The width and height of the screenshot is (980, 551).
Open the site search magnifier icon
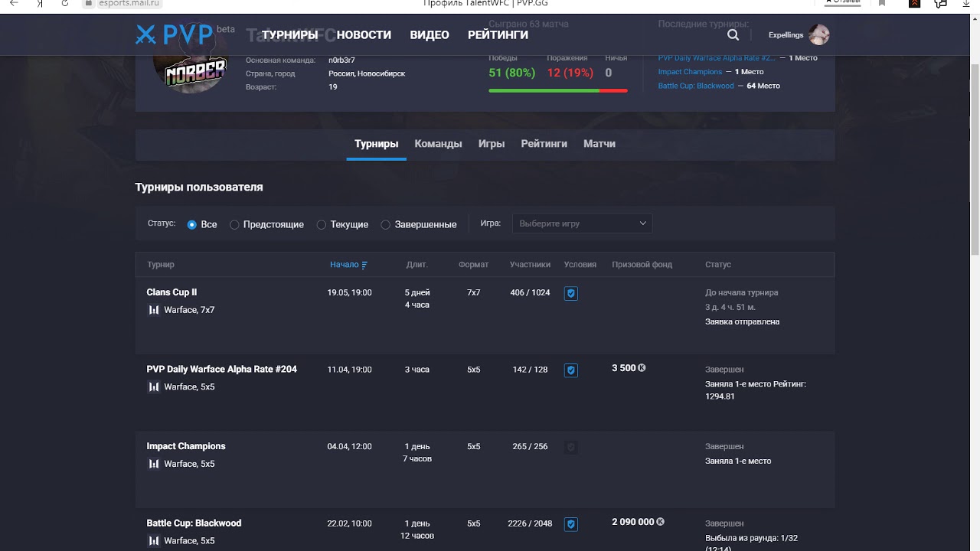pos(733,34)
